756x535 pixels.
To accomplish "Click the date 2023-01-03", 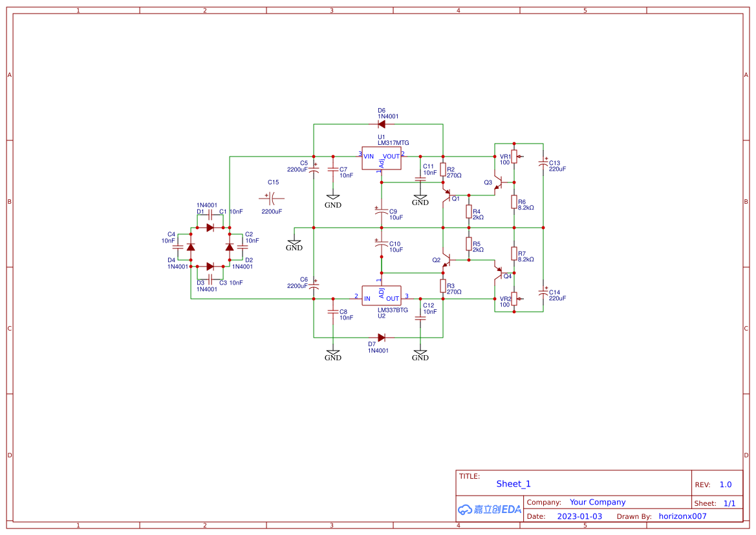I will click(x=579, y=516).
